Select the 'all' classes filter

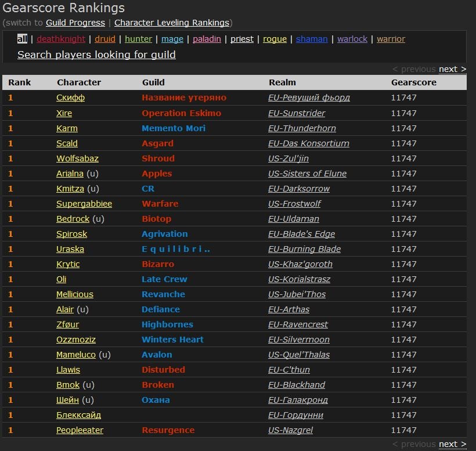click(22, 39)
